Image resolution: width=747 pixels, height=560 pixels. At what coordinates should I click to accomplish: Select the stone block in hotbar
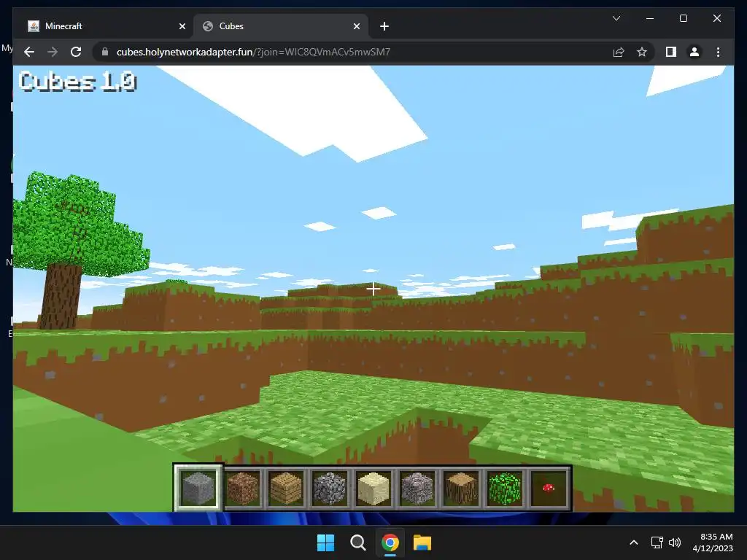pos(198,488)
